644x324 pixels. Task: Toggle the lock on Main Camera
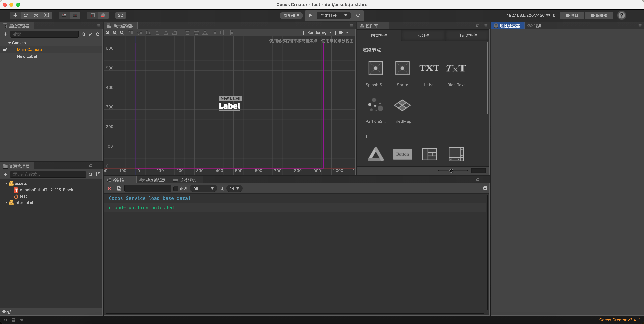(x=5, y=49)
